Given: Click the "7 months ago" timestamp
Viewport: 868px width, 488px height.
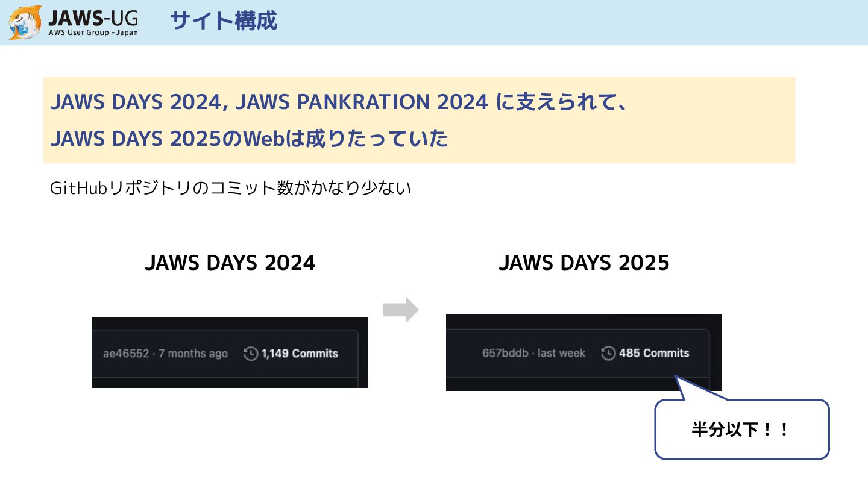Looking at the screenshot, I should [x=193, y=354].
